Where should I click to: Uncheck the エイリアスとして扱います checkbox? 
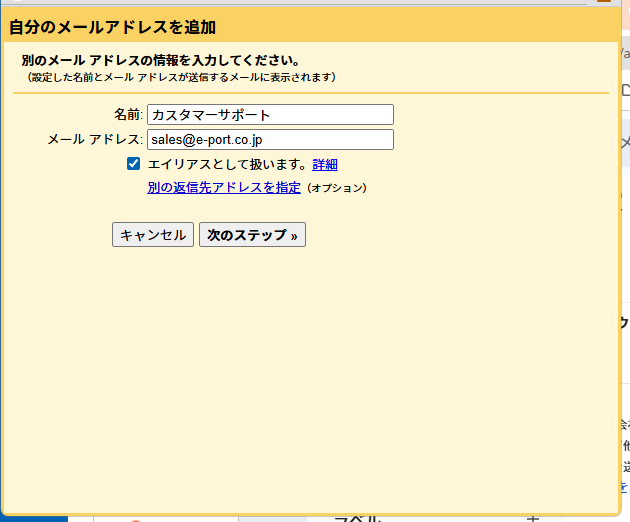coord(133,164)
